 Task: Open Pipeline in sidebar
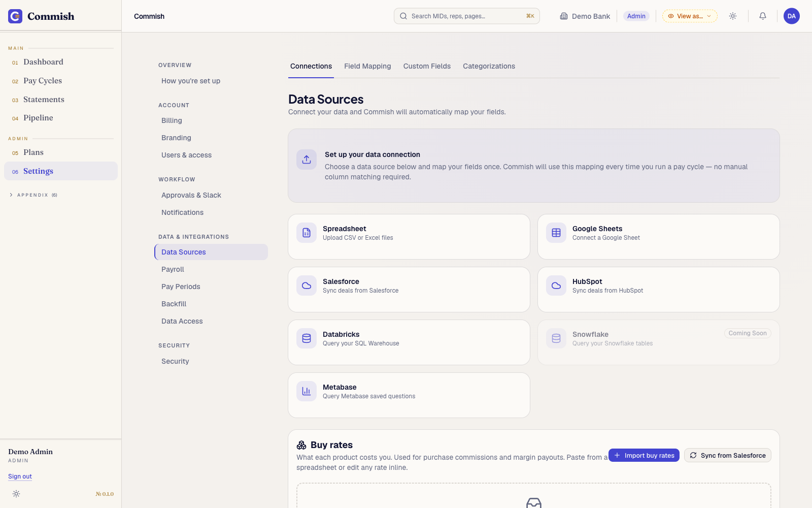click(x=61, y=118)
